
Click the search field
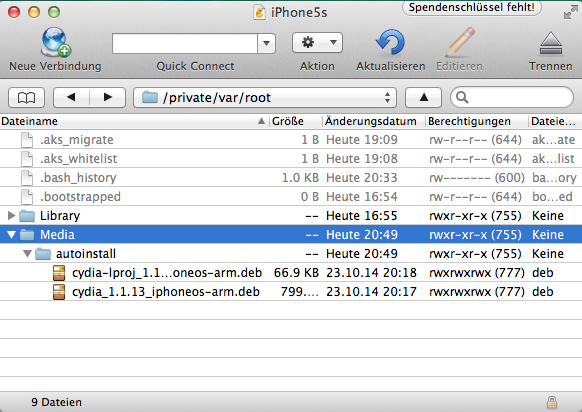point(512,98)
